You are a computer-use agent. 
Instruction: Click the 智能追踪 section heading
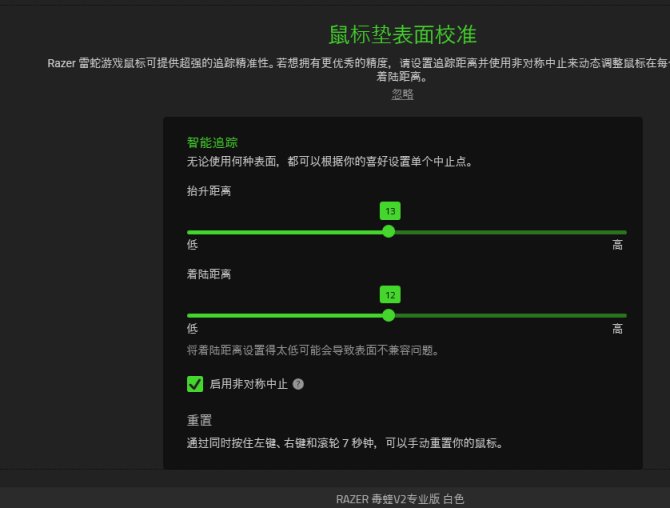click(212, 142)
